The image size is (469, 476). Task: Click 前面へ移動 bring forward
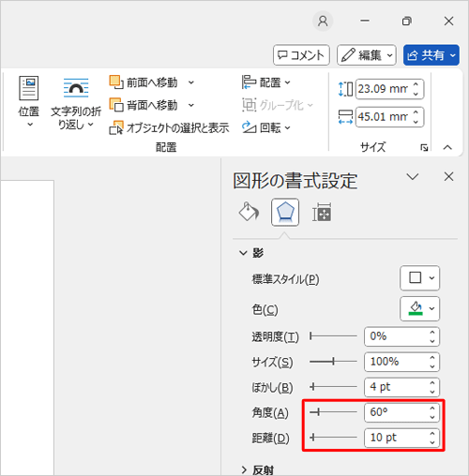[144, 82]
